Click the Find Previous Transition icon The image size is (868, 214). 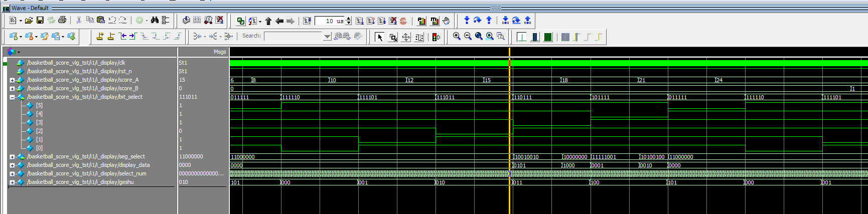click(122, 36)
